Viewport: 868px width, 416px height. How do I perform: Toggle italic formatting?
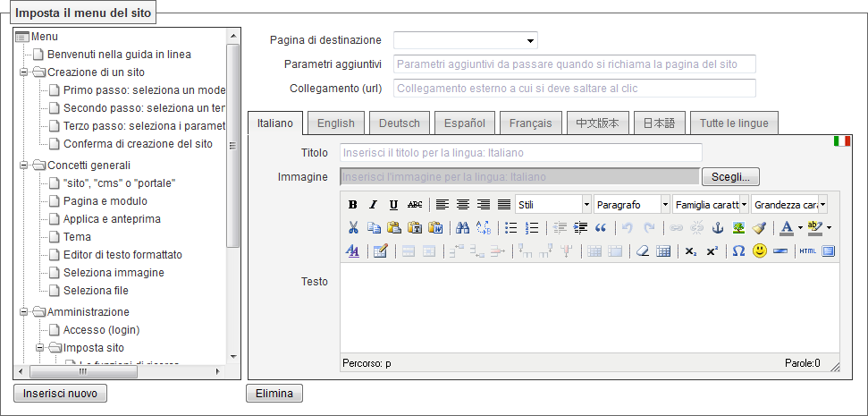pos(373,204)
